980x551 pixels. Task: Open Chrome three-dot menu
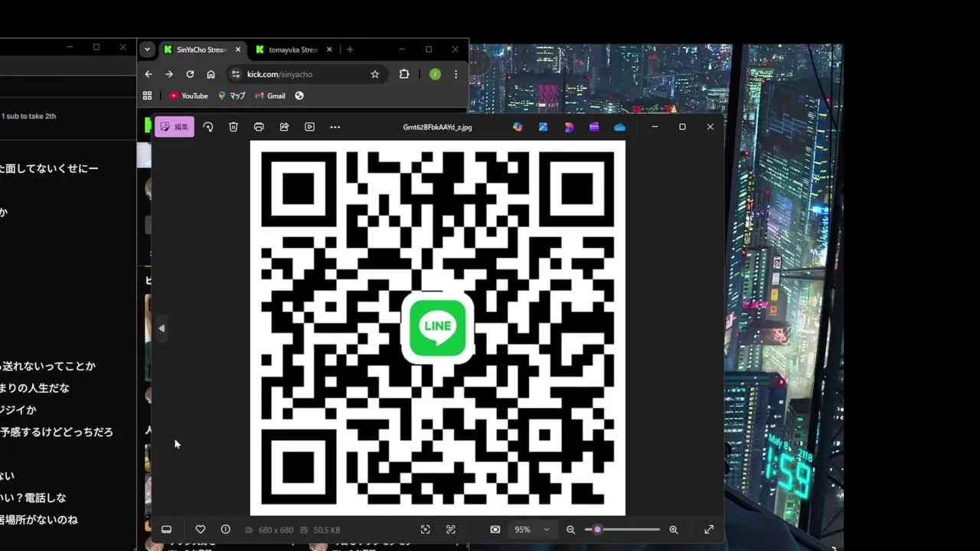(x=456, y=74)
